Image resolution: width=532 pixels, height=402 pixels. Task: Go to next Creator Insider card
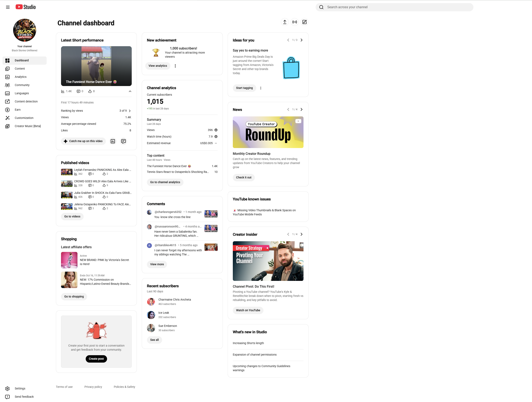301,234
